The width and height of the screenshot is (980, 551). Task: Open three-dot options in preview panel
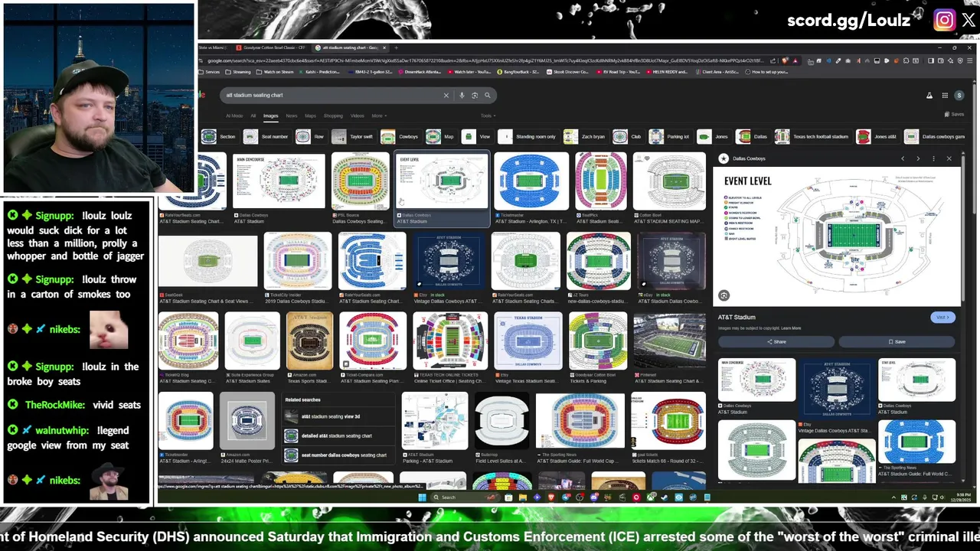click(x=933, y=158)
